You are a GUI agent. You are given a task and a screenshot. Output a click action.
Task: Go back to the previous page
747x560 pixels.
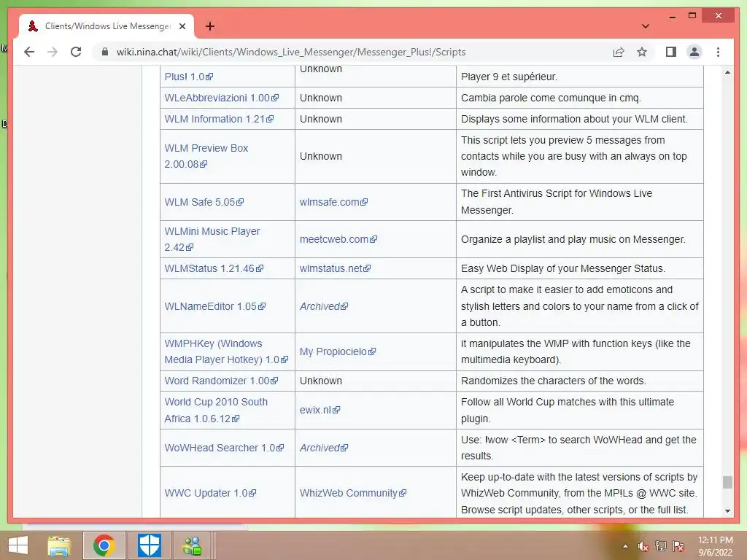tap(29, 52)
